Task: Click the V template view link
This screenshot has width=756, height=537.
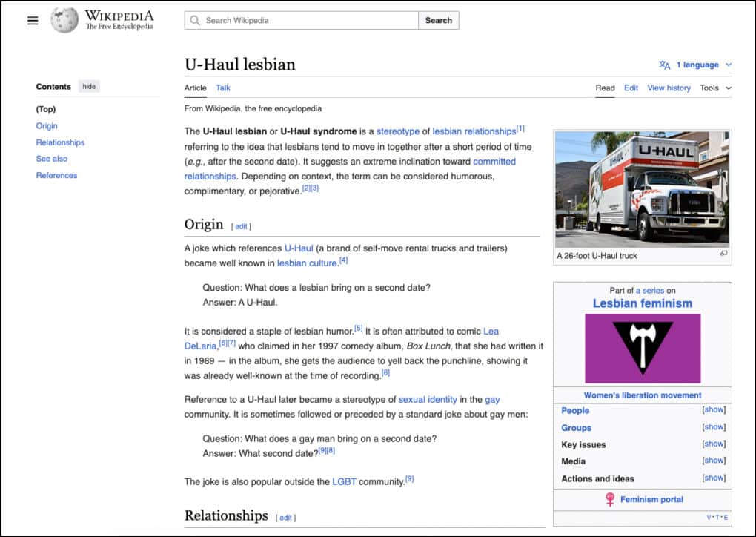Action: 709,518
